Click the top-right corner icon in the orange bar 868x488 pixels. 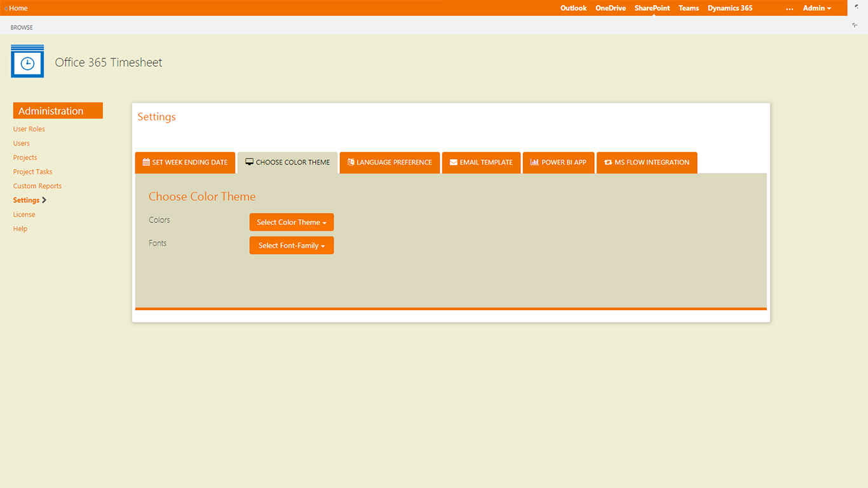[858, 6]
